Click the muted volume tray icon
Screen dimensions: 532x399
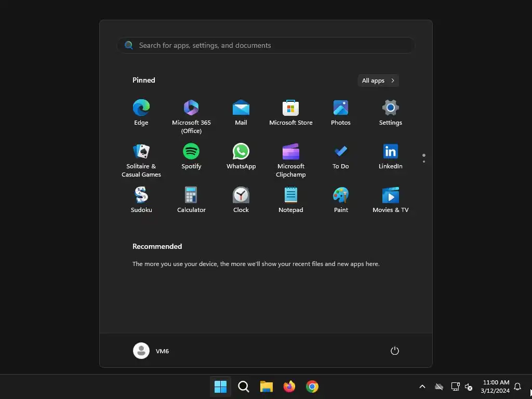tap(469, 387)
